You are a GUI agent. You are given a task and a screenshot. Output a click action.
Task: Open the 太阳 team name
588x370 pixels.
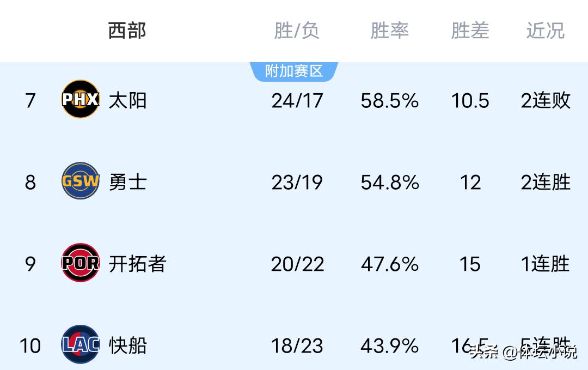point(127,100)
